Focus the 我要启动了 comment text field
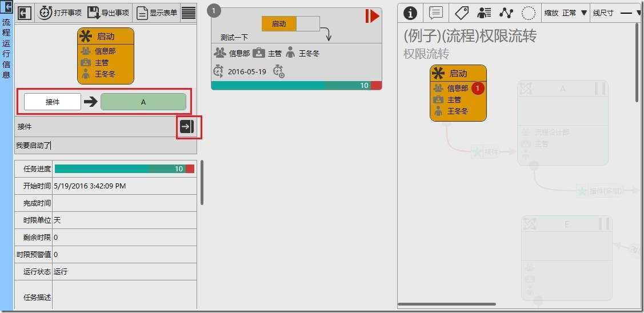Screen dimensions: 644x313 click(106, 145)
